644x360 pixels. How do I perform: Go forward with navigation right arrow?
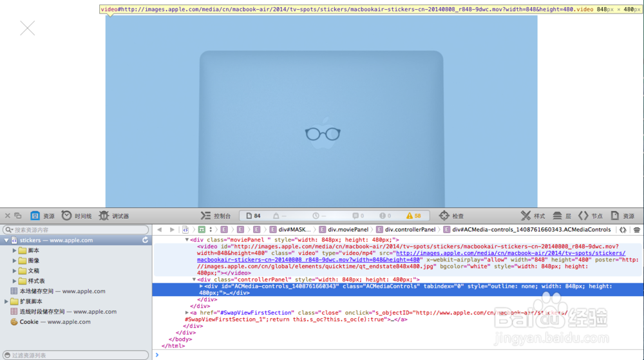[172, 229]
